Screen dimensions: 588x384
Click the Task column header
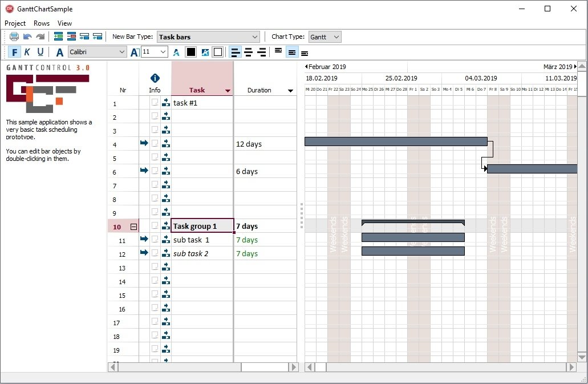[x=197, y=90]
